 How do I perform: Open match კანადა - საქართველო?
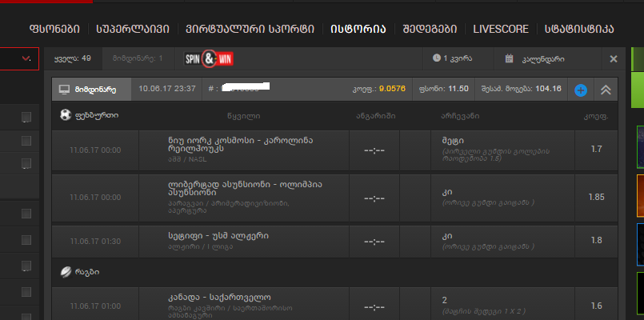coord(219,297)
